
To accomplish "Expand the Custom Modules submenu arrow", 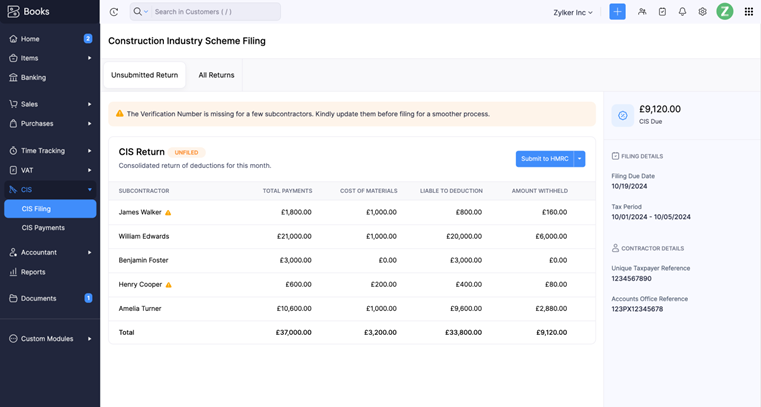I will pyautogui.click(x=89, y=339).
